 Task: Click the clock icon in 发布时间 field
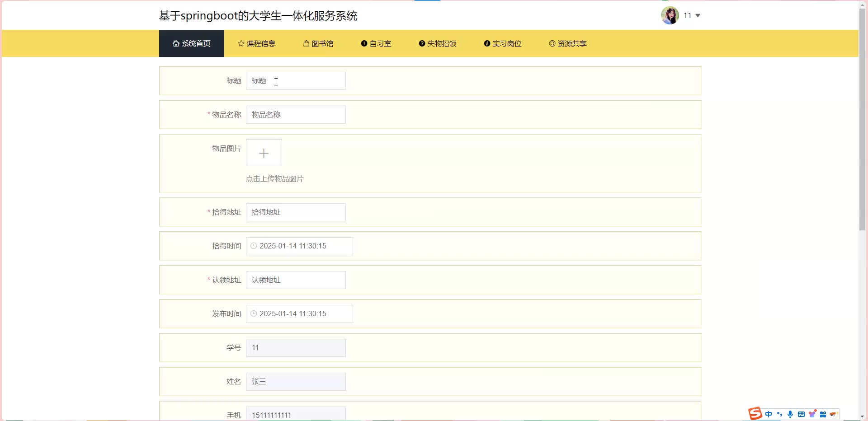(254, 314)
